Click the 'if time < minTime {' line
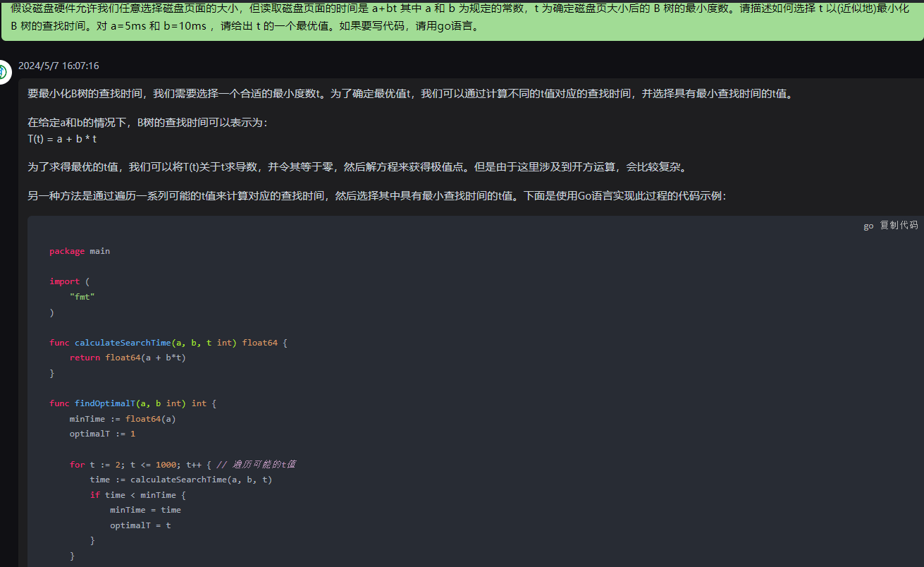Image resolution: width=924 pixels, height=567 pixels. pyautogui.click(x=138, y=495)
